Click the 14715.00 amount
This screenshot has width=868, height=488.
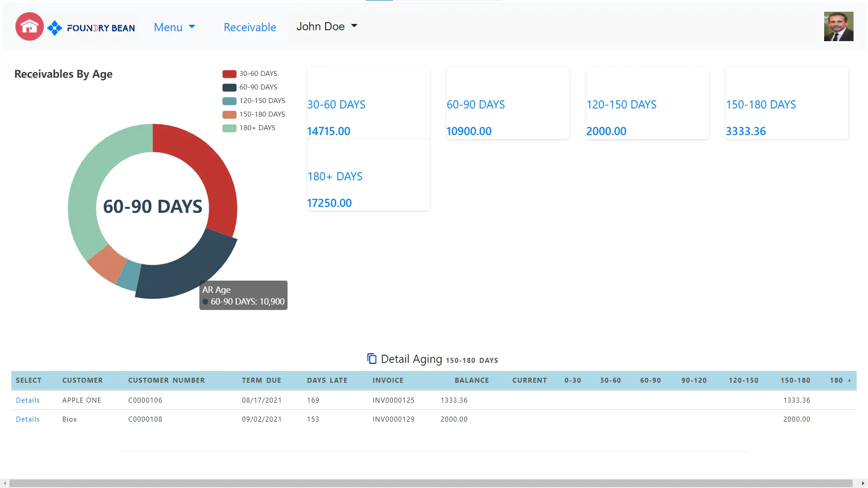[329, 131]
